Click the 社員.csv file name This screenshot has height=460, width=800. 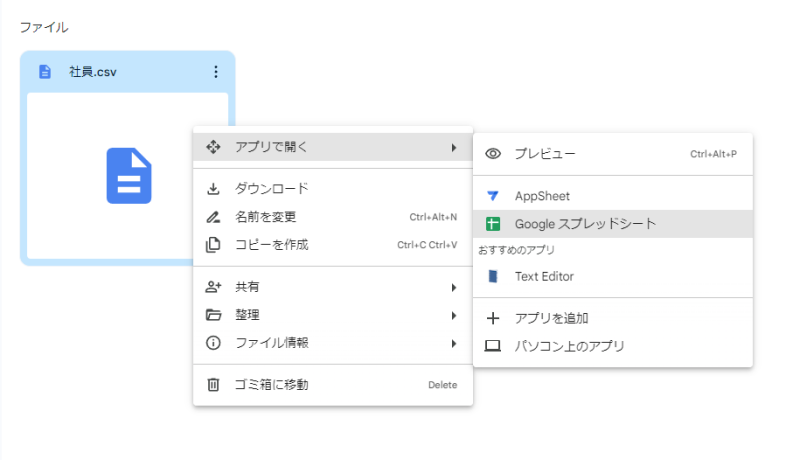[x=93, y=72]
